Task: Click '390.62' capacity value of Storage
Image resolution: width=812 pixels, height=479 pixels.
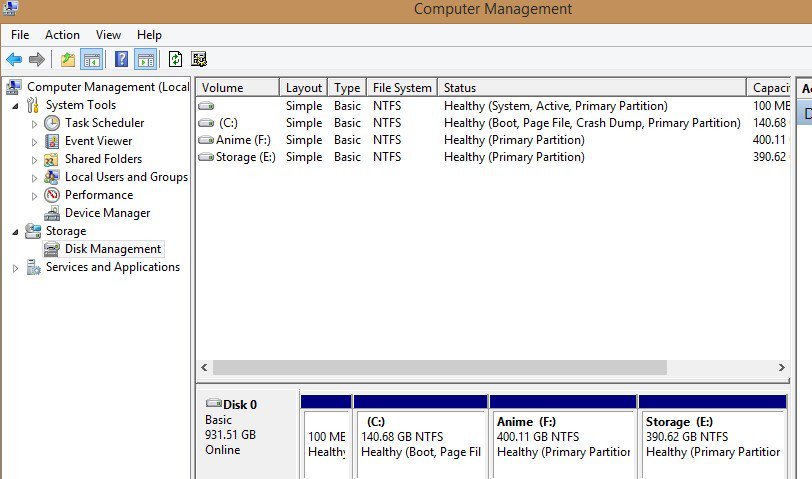Action: pyautogui.click(x=770, y=157)
